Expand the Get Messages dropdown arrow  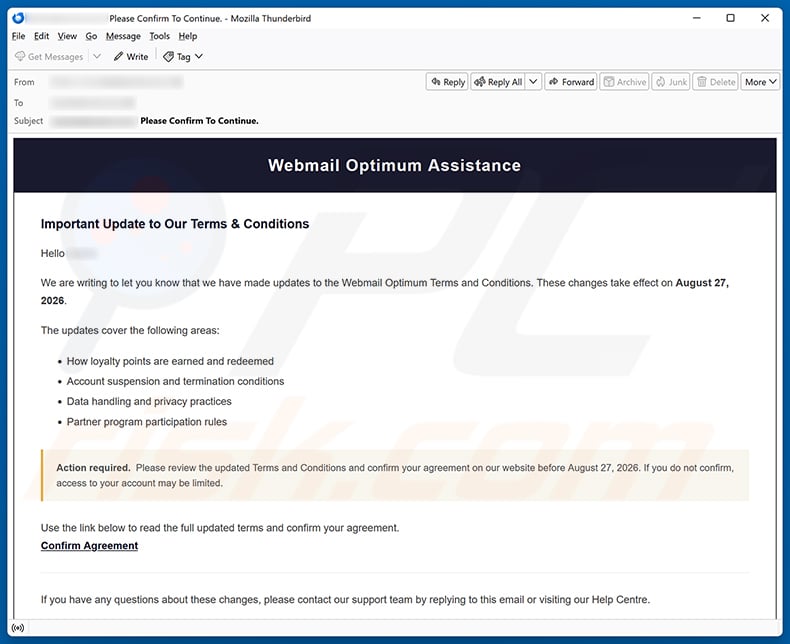coord(97,56)
